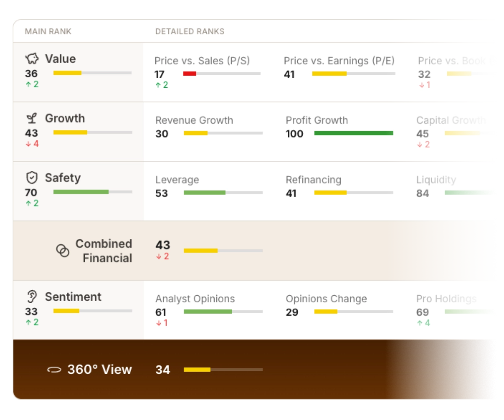The width and height of the screenshot is (504, 420).
Task: Click the Safety main rank green bar
Action: tap(81, 192)
